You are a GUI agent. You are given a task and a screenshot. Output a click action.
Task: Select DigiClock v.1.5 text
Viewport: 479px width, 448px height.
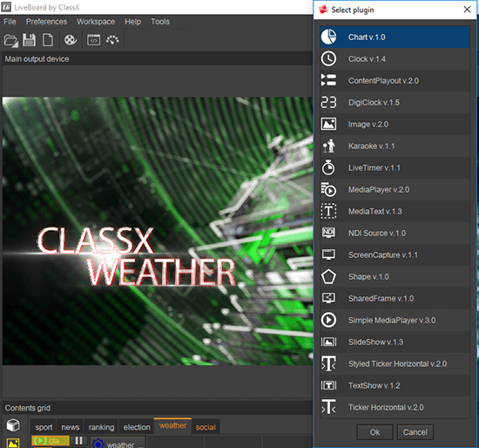pyautogui.click(x=374, y=103)
